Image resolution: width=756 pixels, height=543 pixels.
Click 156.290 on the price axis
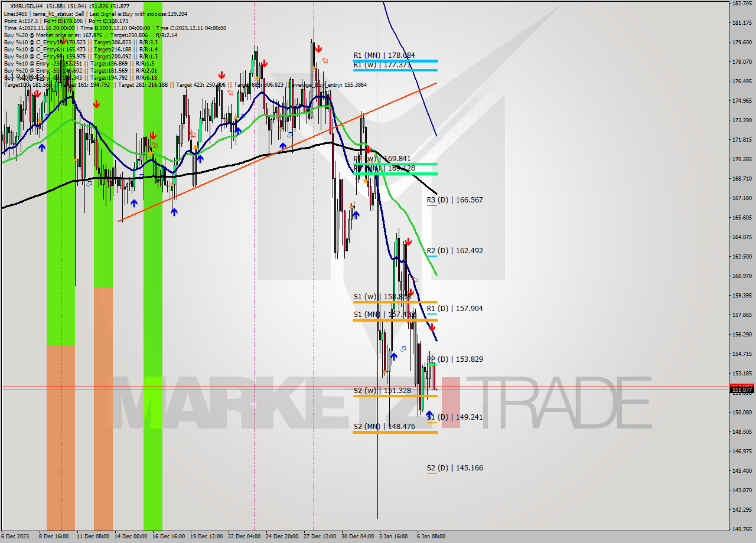(x=741, y=335)
